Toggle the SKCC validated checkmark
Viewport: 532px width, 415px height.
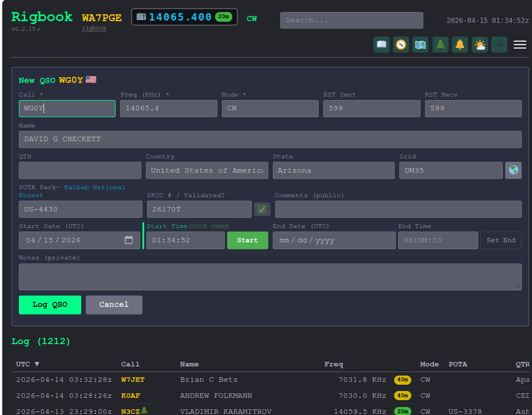[x=262, y=209]
